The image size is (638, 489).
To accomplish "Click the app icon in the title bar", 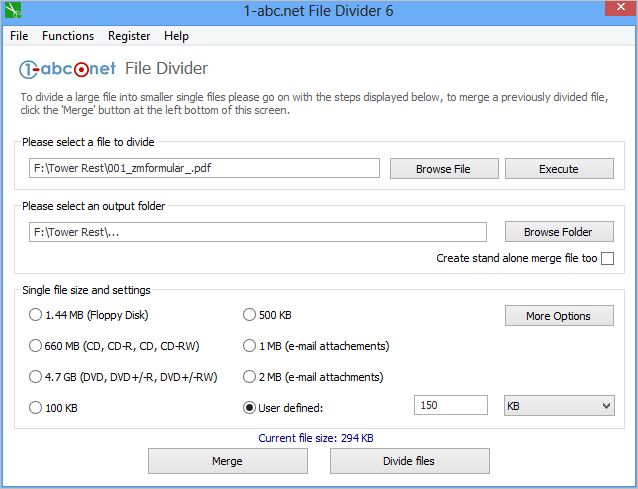I will click(12, 10).
